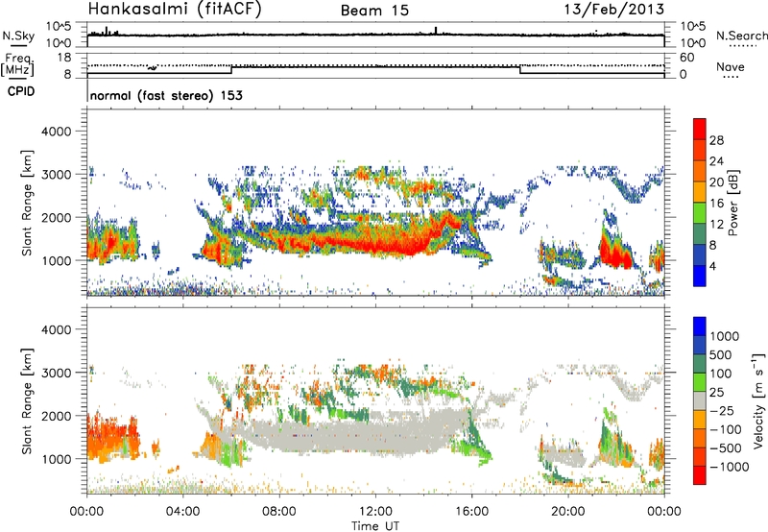768x532 pixels.
Task: Click the '20:00' time axis tick label
Action: [x=568, y=512]
